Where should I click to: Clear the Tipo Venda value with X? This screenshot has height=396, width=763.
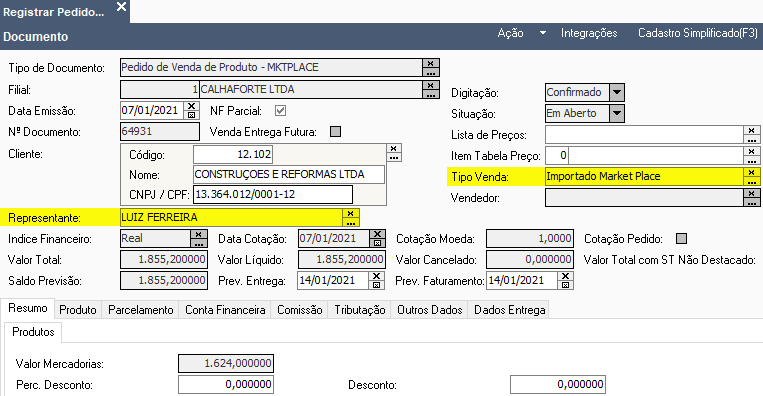[752, 172]
